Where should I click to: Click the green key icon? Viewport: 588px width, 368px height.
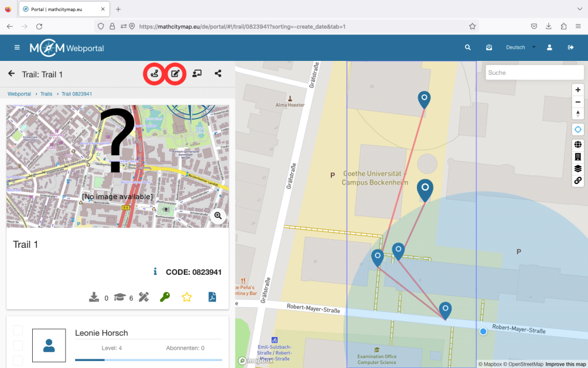pos(165,297)
